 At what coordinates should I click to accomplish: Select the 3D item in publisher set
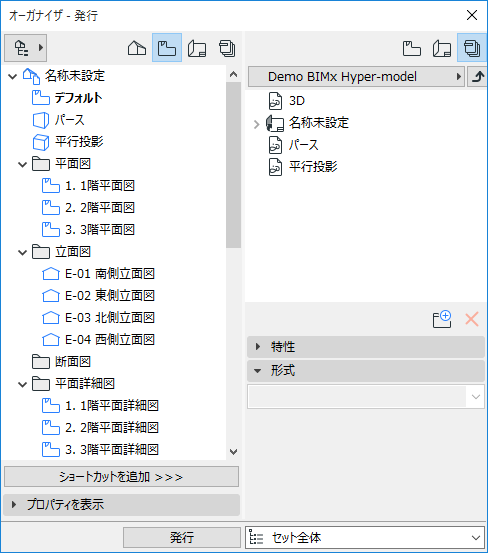(x=297, y=101)
